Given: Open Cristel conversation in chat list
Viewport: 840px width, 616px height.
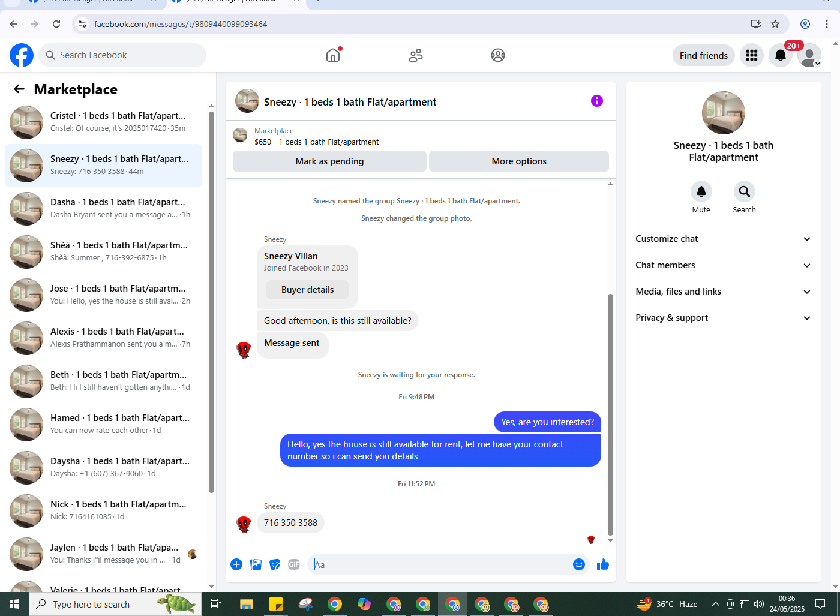Looking at the screenshot, I should pyautogui.click(x=103, y=122).
